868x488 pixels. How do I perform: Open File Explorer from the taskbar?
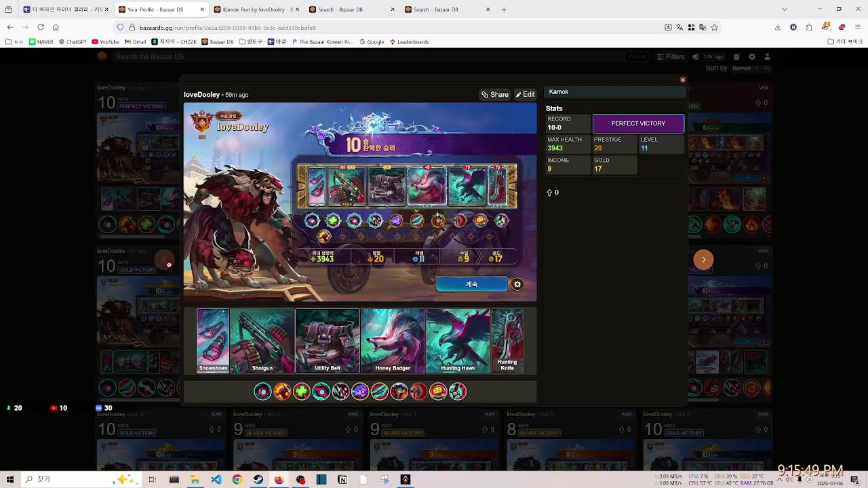point(195,480)
